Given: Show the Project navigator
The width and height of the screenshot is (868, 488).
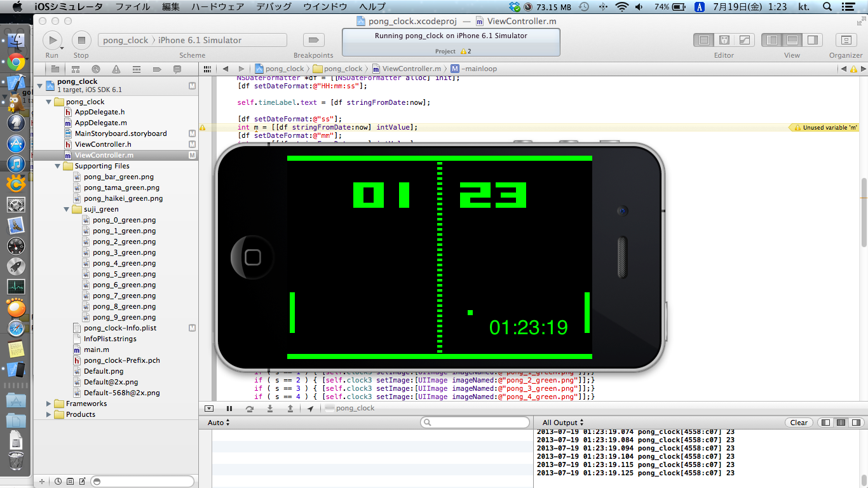Looking at the screenshot, I should [x=55, y=69].
